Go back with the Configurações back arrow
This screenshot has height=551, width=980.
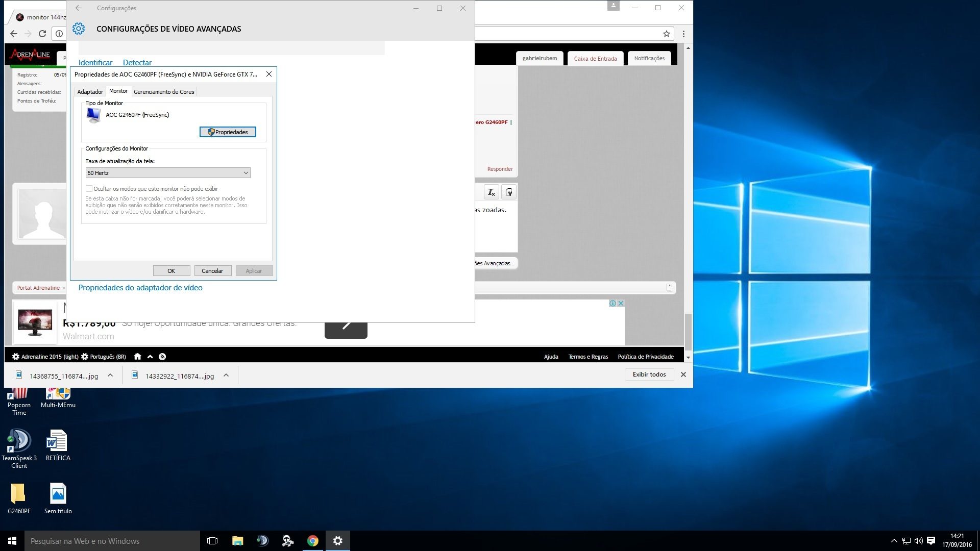pos(79,8)
